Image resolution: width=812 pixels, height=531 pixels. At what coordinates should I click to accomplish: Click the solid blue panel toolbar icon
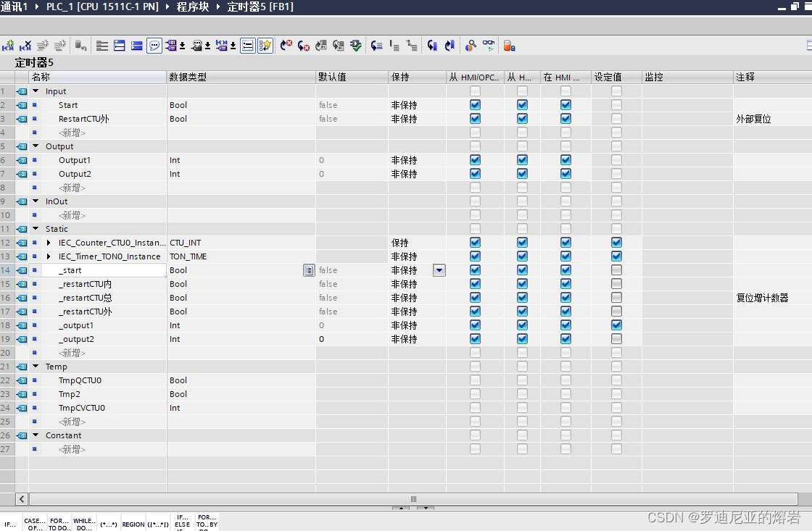click(137, 46)
